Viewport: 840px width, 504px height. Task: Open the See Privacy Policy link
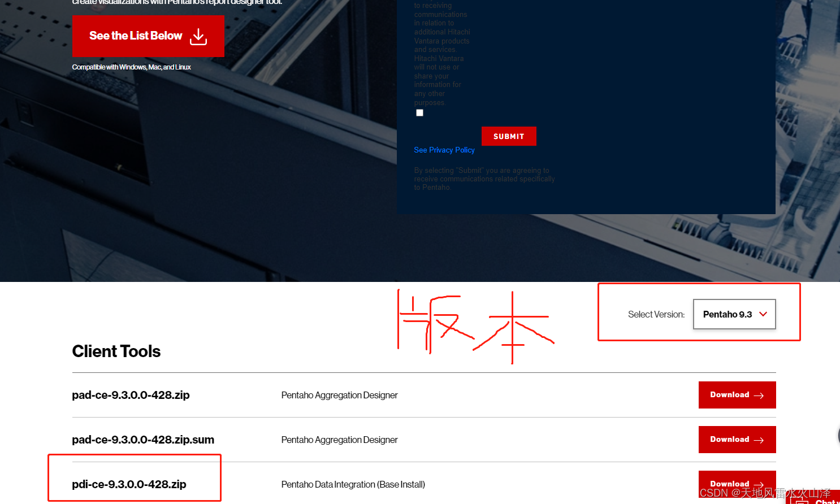[x=444, y=150]
